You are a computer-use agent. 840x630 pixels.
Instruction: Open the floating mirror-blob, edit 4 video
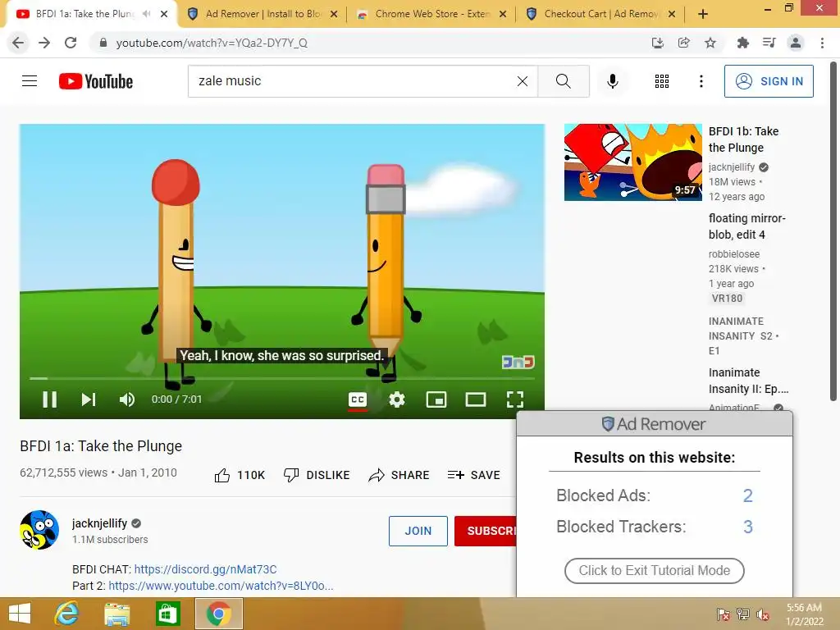click(746, 226)
